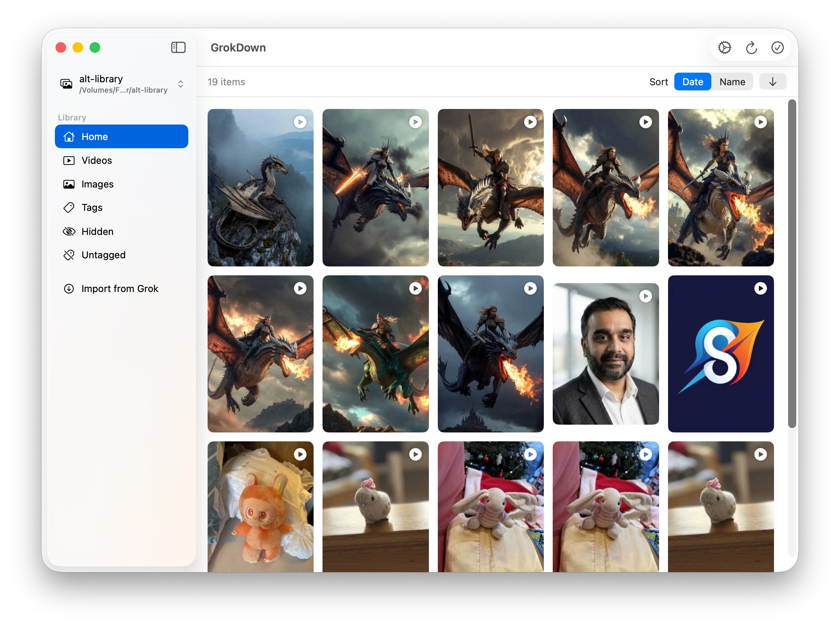Reverse sort order with the arrow button
840x627 pixels.
pyautogui.click(x=772, y=81)
